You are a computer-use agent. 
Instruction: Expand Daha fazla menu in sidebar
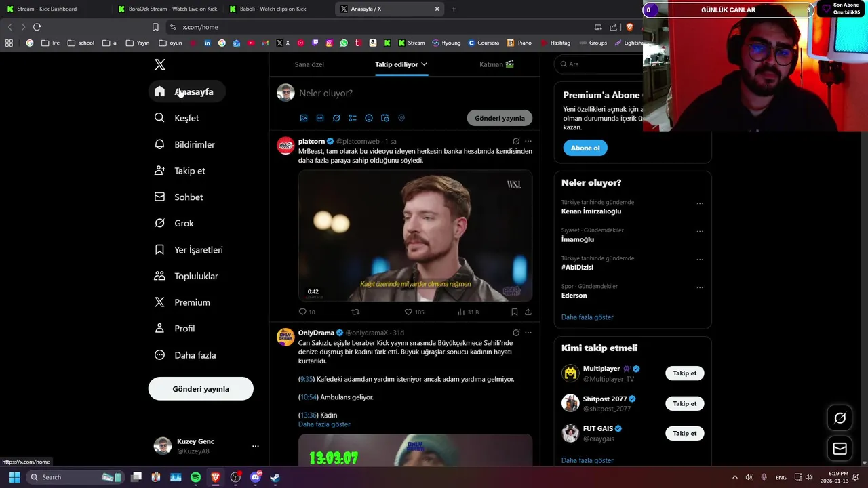tap(186, 355)
